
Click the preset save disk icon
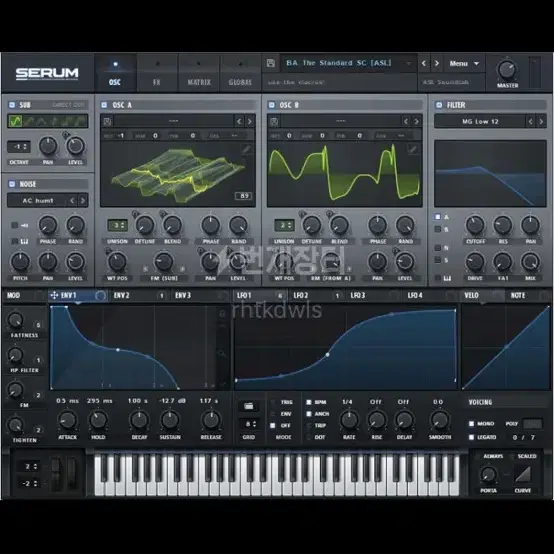point(271,63)
